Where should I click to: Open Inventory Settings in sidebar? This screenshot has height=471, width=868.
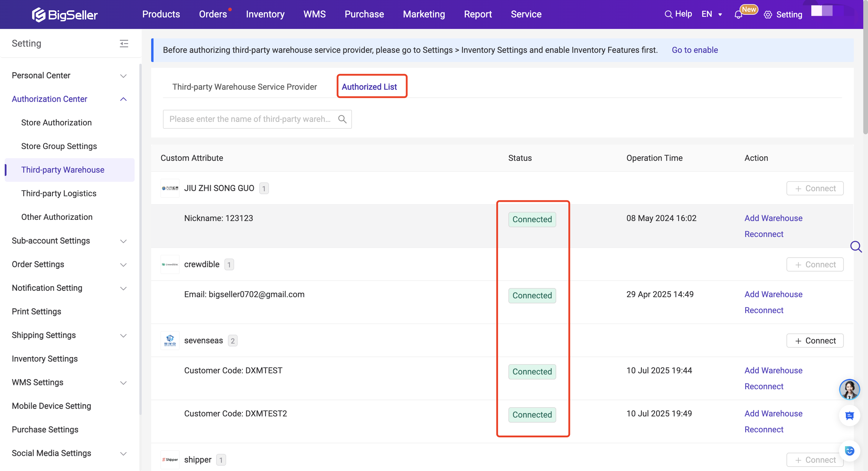45,359
